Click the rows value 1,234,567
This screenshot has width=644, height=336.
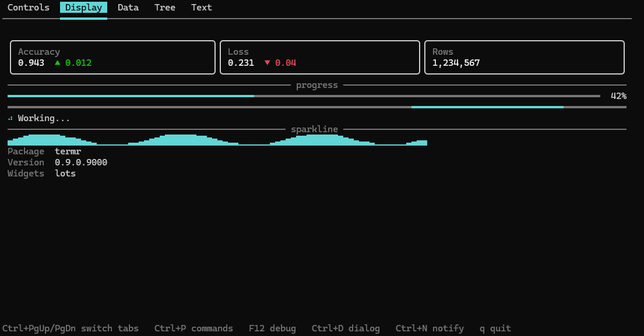[x=456, y=63]
